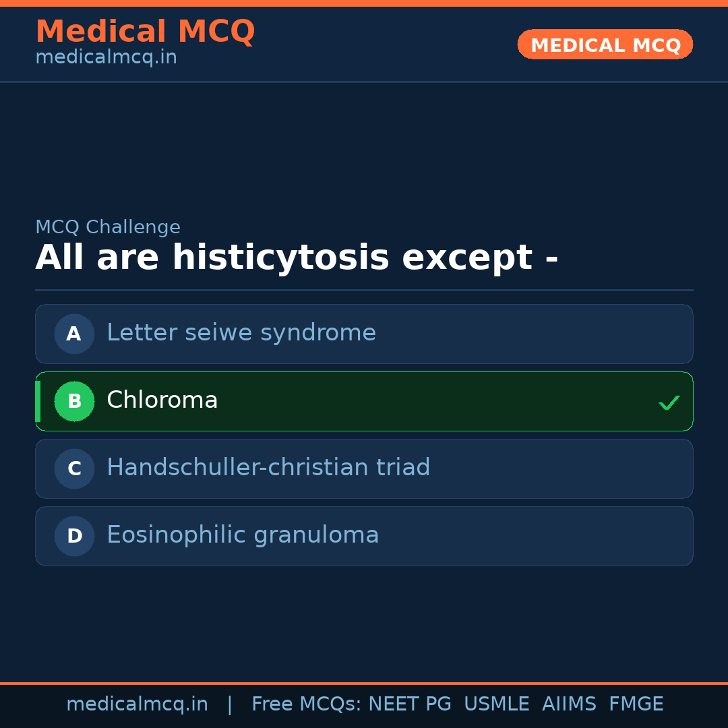The image size is (728, 728).
Task: Click AIIMS in the footer
Action: 569,704
